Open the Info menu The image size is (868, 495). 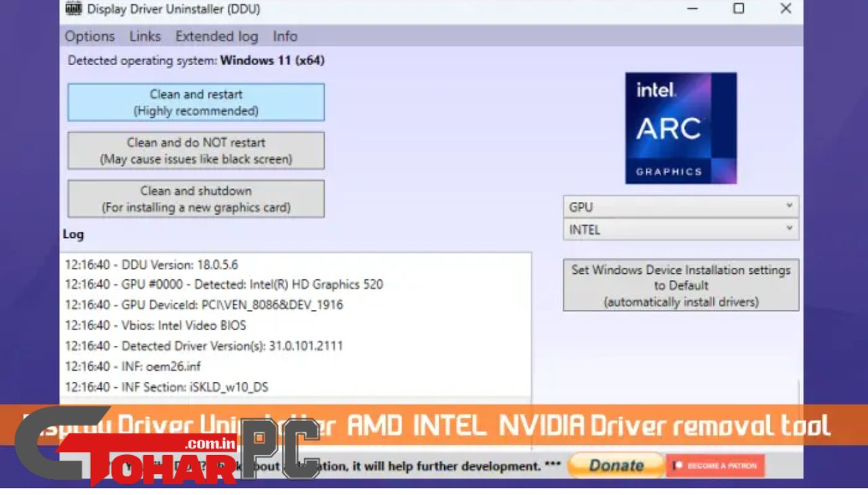point(285,37)
